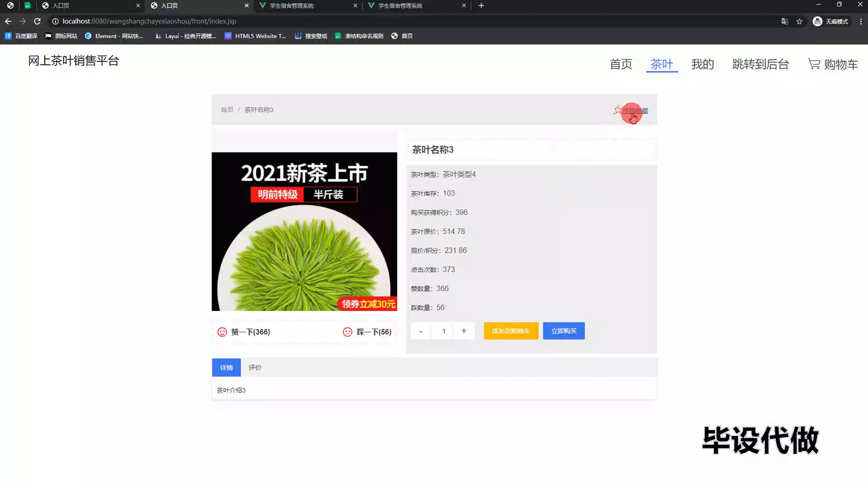Switch to the first 入口页 browser tab

point(90,5)
